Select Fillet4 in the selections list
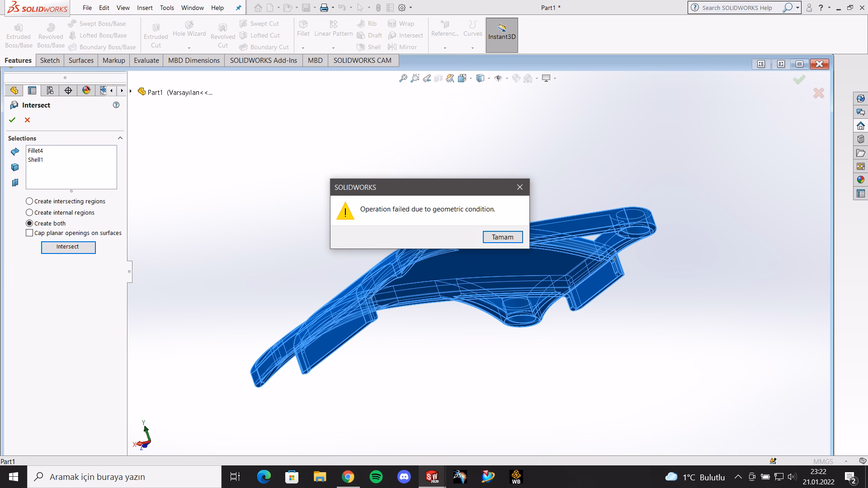Screen dimensions: 868x488 click(x=35, y=150)
